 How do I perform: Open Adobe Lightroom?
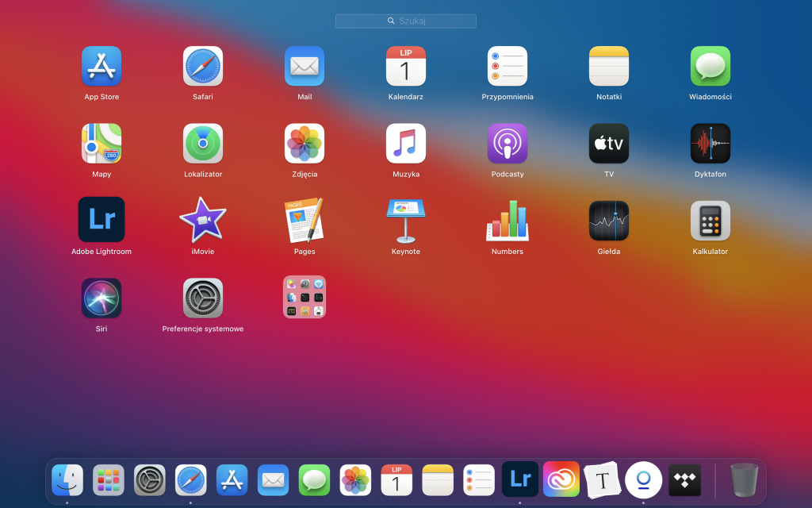[101, 219]
